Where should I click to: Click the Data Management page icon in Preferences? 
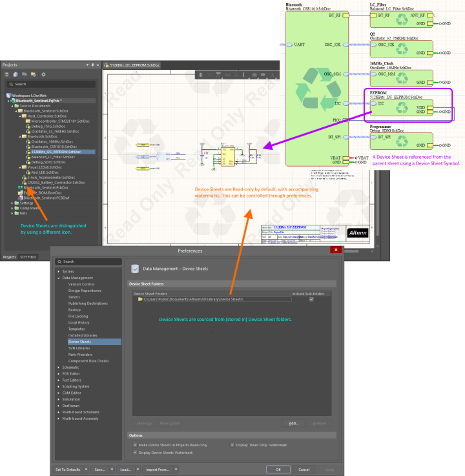coord(135,269)
